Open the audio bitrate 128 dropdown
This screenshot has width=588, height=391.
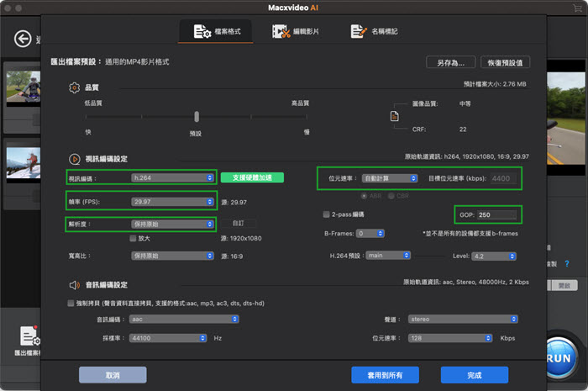450,338
